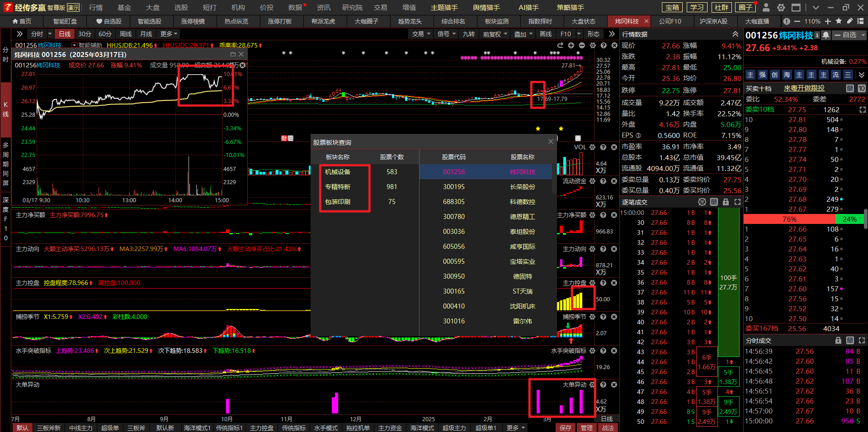Close the 股票板块查询 dialog
868x432 pixels.
551,142
